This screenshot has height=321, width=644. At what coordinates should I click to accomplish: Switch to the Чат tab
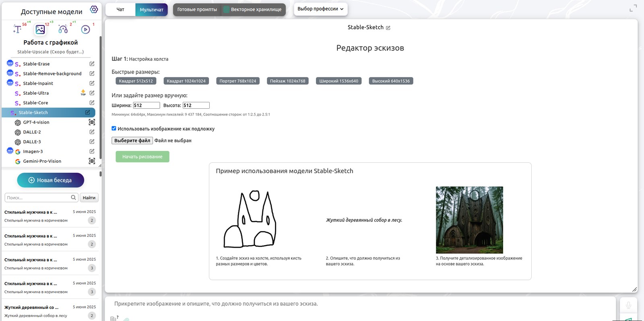120,10
